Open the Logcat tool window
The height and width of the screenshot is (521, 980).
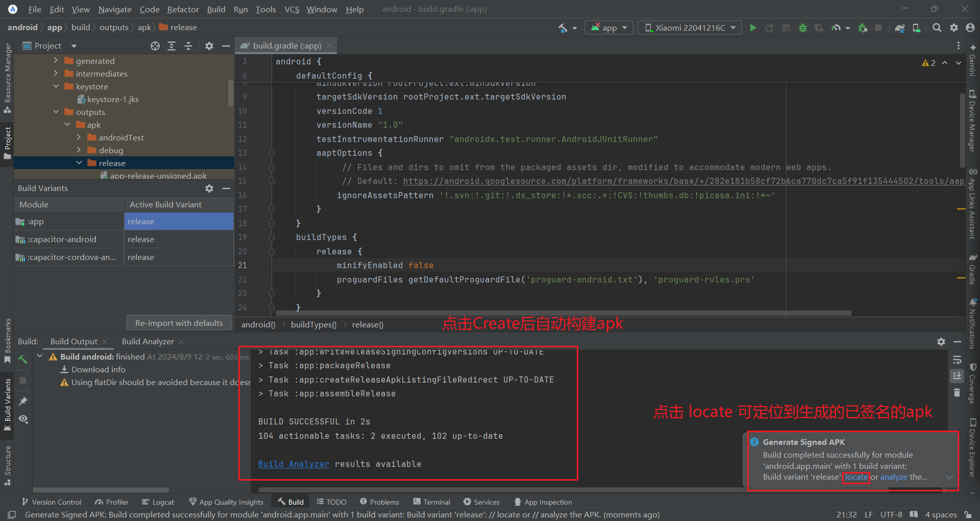click(x=158, y=502)
